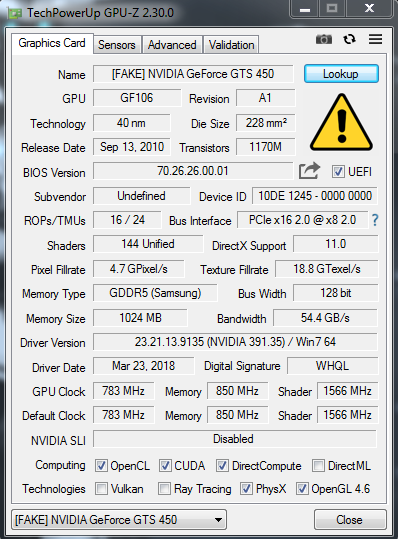
Task: Click the GPU field showing GF106
Action: pos(137,98)
